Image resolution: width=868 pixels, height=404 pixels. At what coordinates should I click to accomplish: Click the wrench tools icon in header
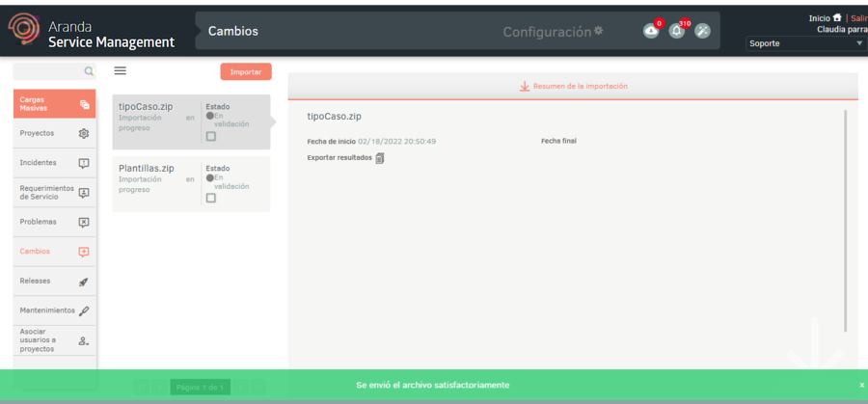[702, 31]
